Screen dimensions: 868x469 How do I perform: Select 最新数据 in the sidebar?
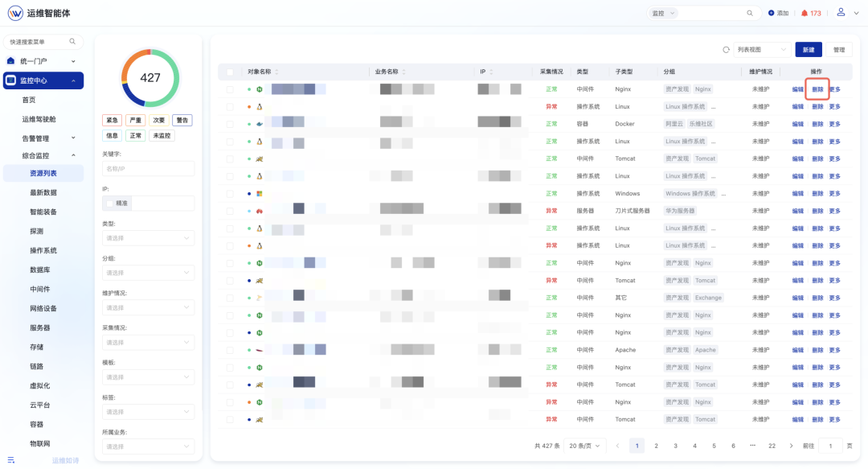pos(43,192)
